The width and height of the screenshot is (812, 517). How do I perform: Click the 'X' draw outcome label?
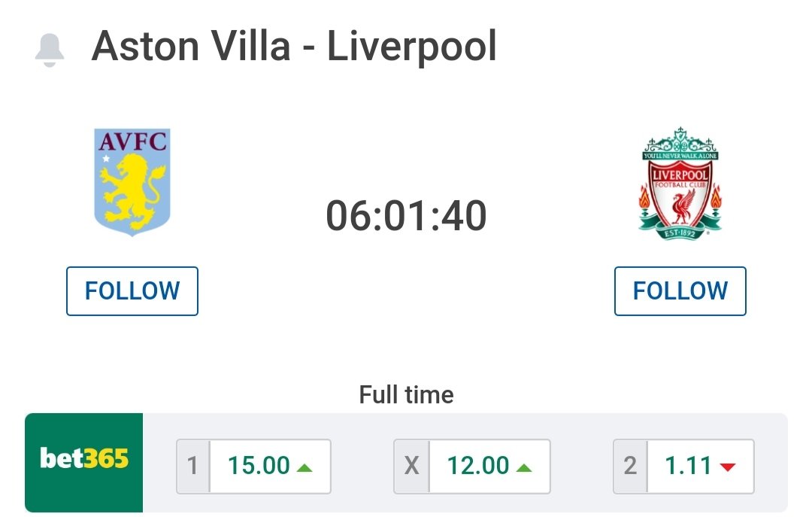point(411,466)
